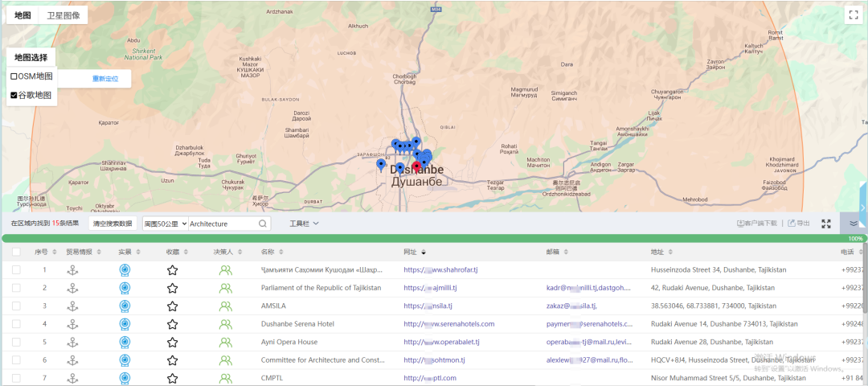The image size is (868, 386).
Task: View decision makers for Parliament row
Action: pyautogui.click(x=225, y=288)
